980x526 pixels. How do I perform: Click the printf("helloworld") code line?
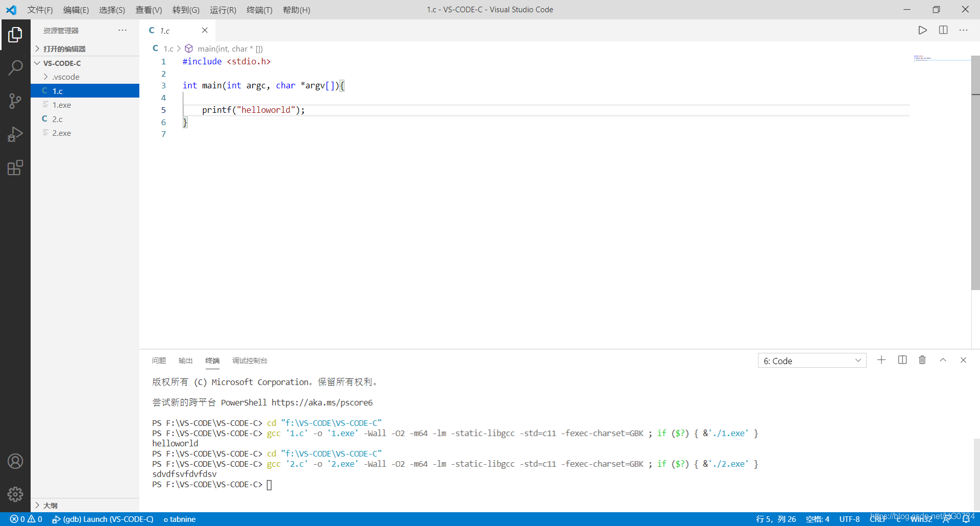253,110
